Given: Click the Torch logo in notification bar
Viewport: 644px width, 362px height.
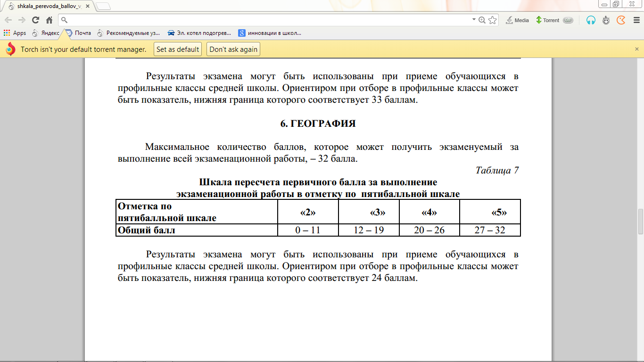Looking at the screenshot, I should click(x=10, y=49).
